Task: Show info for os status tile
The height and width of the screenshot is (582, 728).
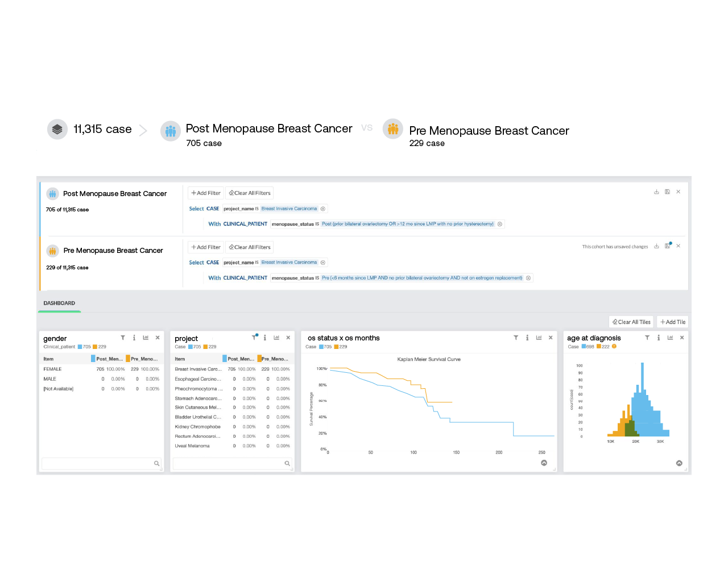Action: coord(527,338)
